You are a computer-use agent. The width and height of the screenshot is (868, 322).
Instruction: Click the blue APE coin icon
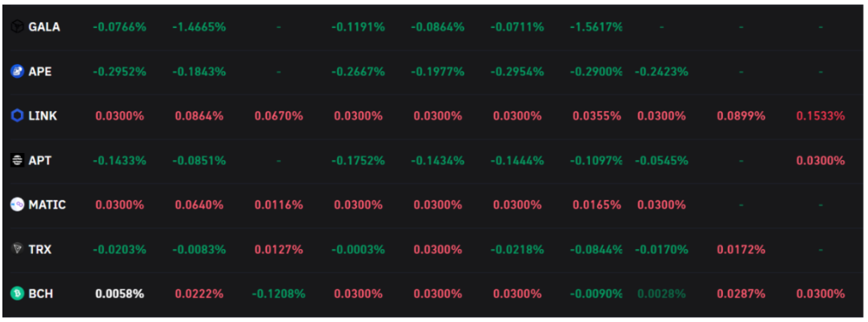tap(17, 71)
